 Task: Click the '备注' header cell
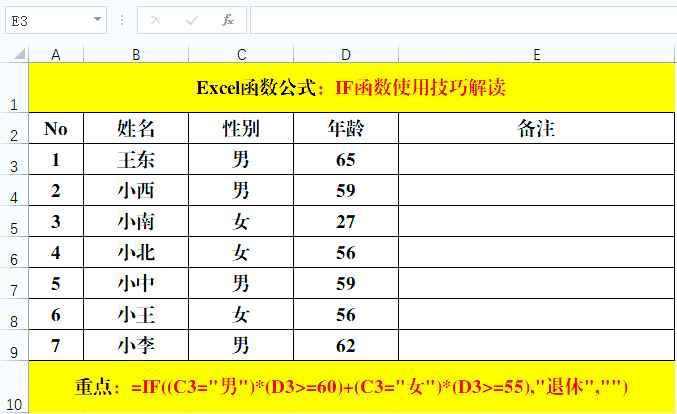(x=536, y=128)
